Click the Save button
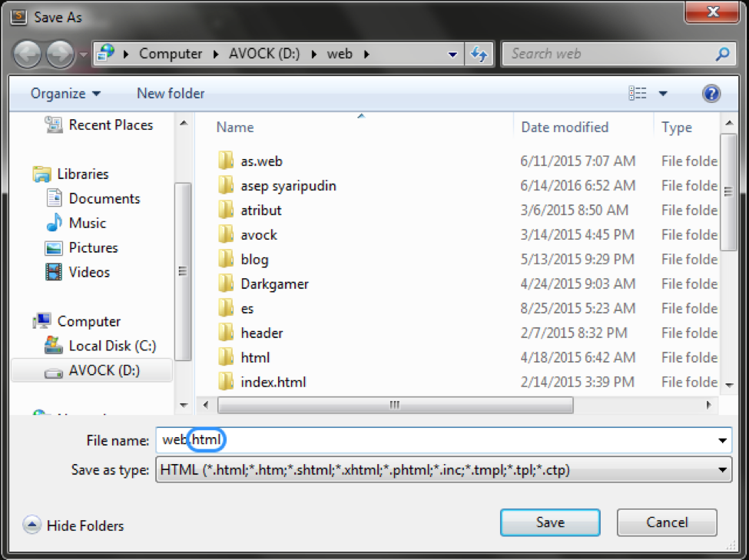The height and width of the screenshot is (560, 749). pos(549,522)
